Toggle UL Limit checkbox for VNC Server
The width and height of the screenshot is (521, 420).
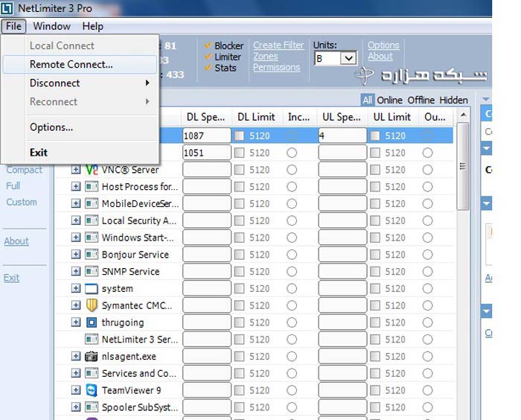tap(375, 170)
